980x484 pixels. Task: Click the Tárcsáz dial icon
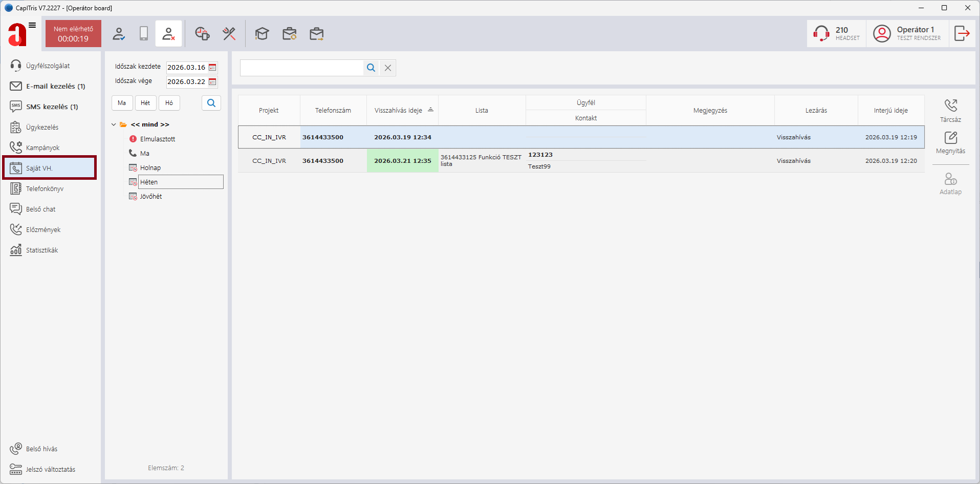point(950,106)
